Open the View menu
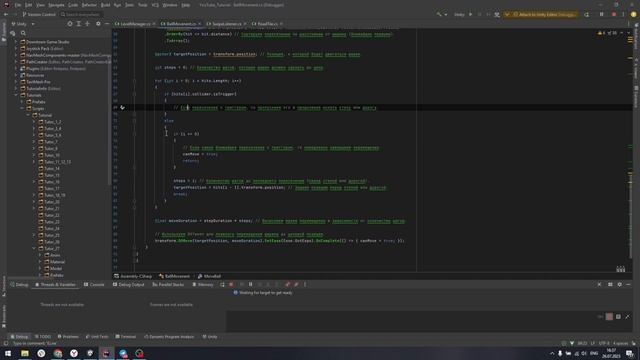Image resolution: width=640 pixels, height=360 pixels. 40,5
